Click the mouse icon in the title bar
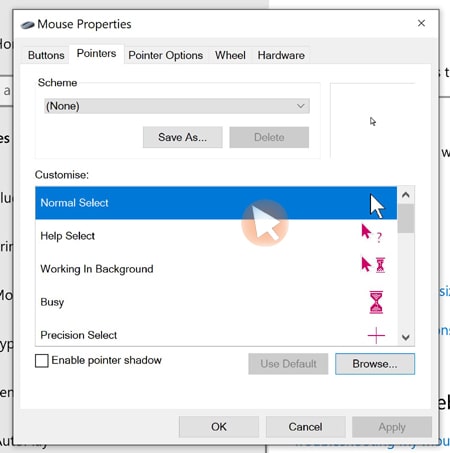This screenshot has width=450, height=453. point(27,25)
